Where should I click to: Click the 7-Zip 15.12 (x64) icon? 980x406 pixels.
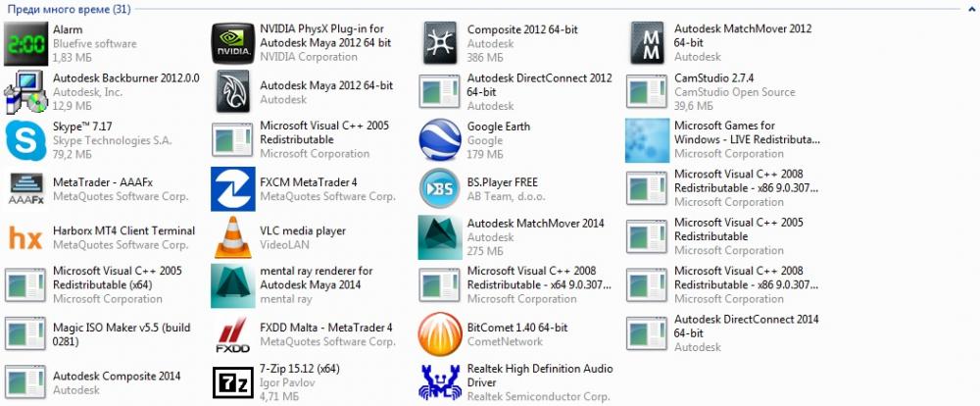233,382
